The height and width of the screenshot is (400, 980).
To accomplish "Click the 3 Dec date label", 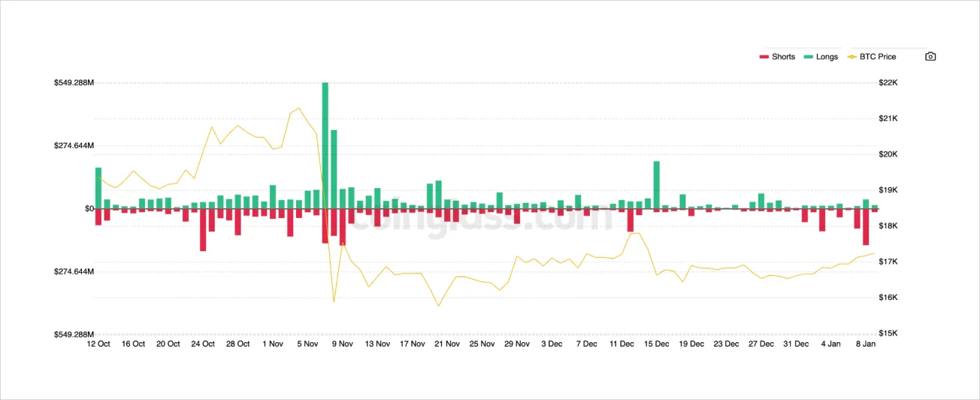I will click(552, 344).
